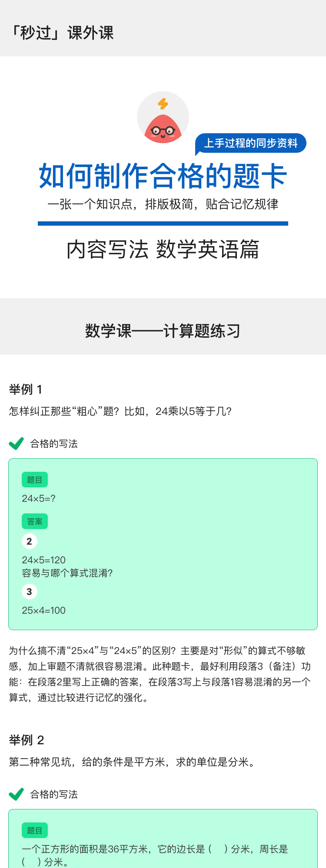Select the 内容写法 数学英语篇 heading
Image resolution: width=326 pixels, height=868 pixels.
[x=163, y=250]
